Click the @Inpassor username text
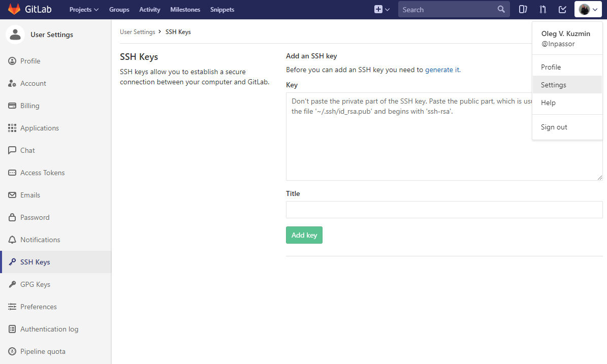This screenshot has width=607, height=364. [558, 44]
